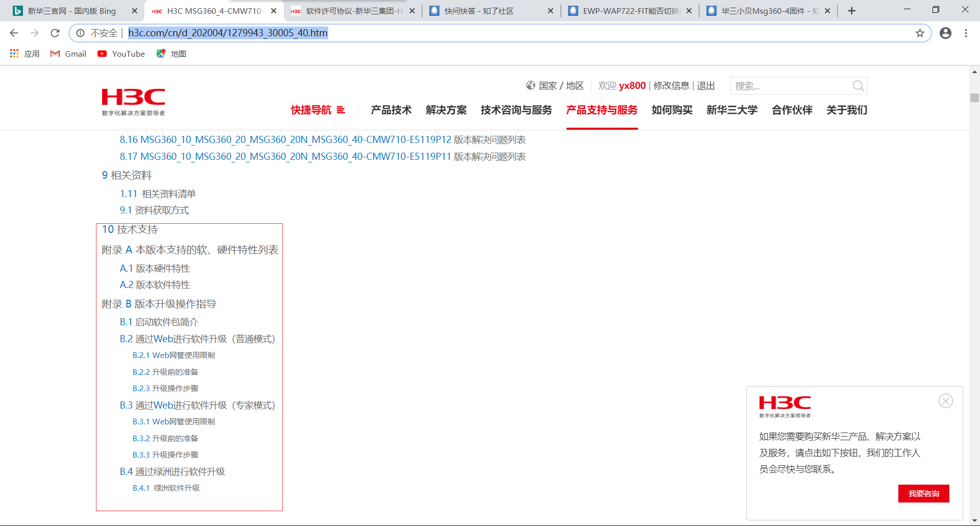The image size is (980, 526).
Task: Close the 华三小贝Msg360-4固件 tab
Action: coord(827,11)
